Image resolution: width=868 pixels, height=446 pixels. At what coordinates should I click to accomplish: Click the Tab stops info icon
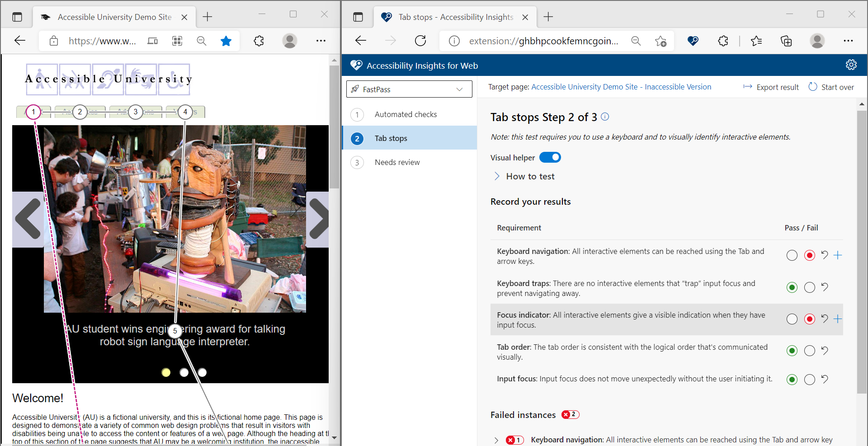click(x=605, y=117)
